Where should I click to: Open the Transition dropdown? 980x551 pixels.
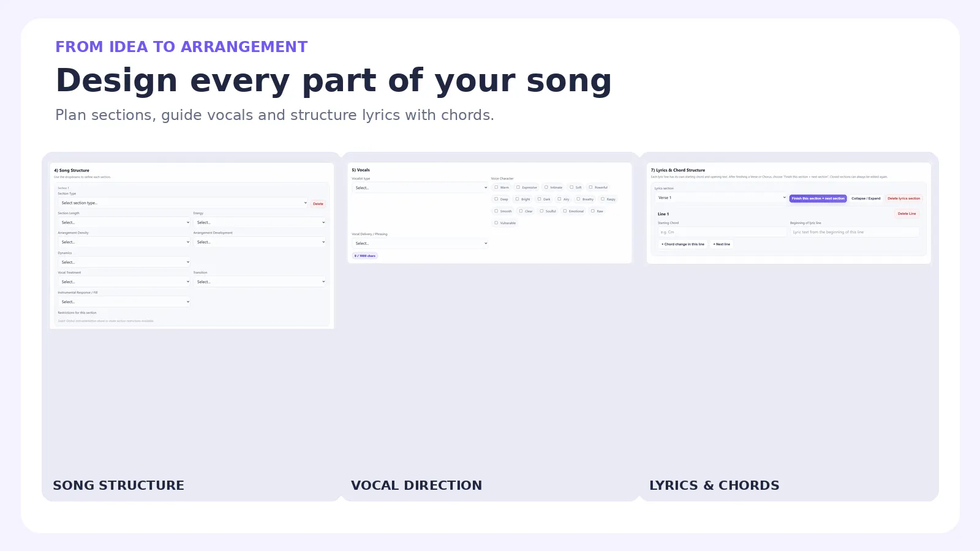tap(260, 282)
